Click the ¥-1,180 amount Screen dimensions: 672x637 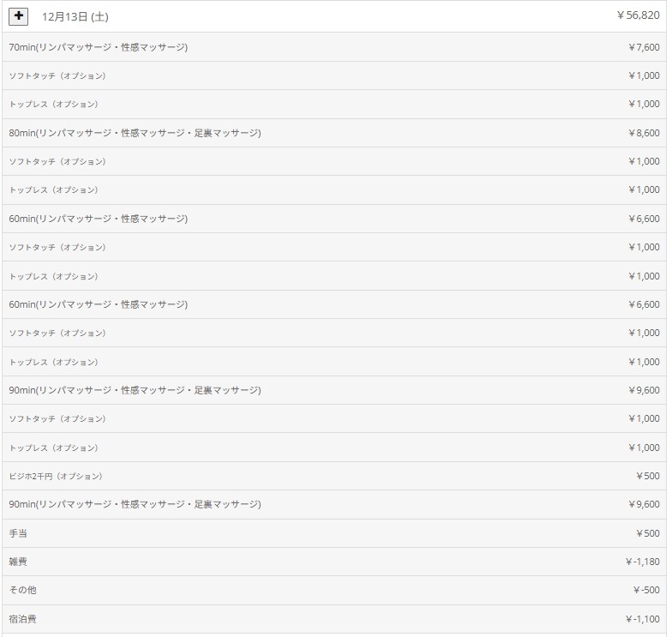tap(642, 562)
